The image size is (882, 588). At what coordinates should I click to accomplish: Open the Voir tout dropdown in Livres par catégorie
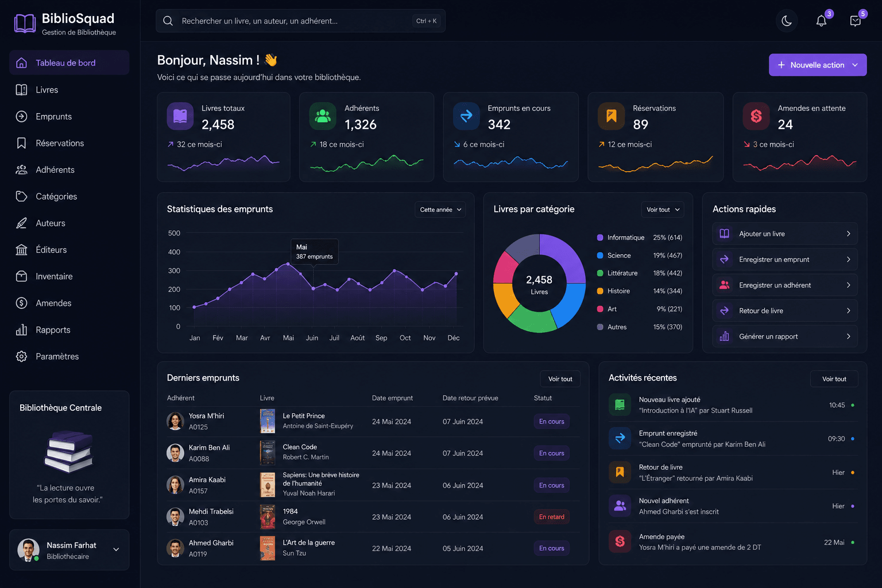click(x=663, y=210)
